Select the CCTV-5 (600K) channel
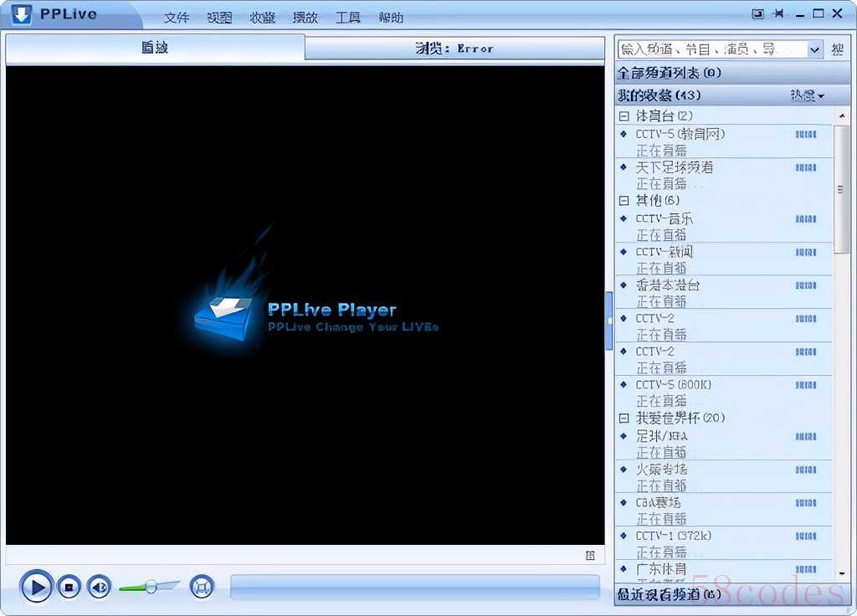Viewport: 857px width, 616px height. (x=724, y=393)
